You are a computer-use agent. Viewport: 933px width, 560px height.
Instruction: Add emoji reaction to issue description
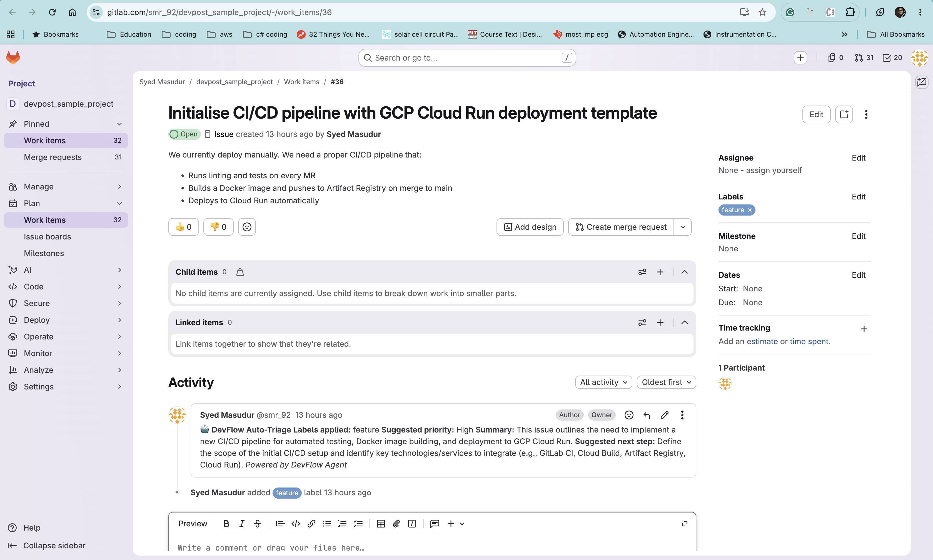click(x=247, y=227)
